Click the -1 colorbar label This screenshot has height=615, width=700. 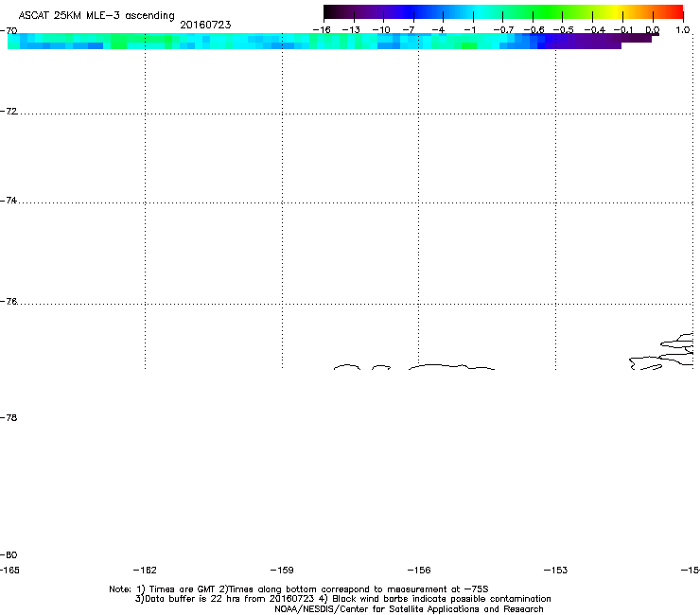(x=469, y=30)
